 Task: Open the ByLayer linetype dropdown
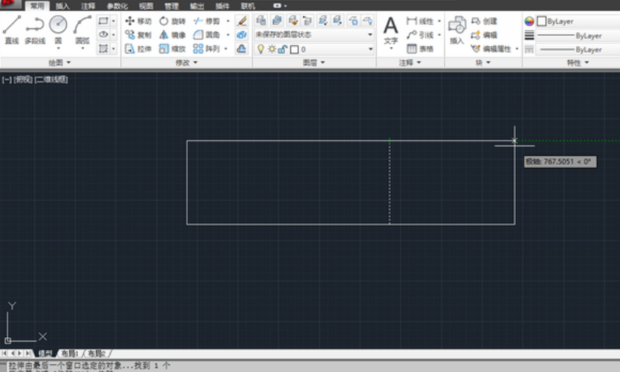pos(578,49)
